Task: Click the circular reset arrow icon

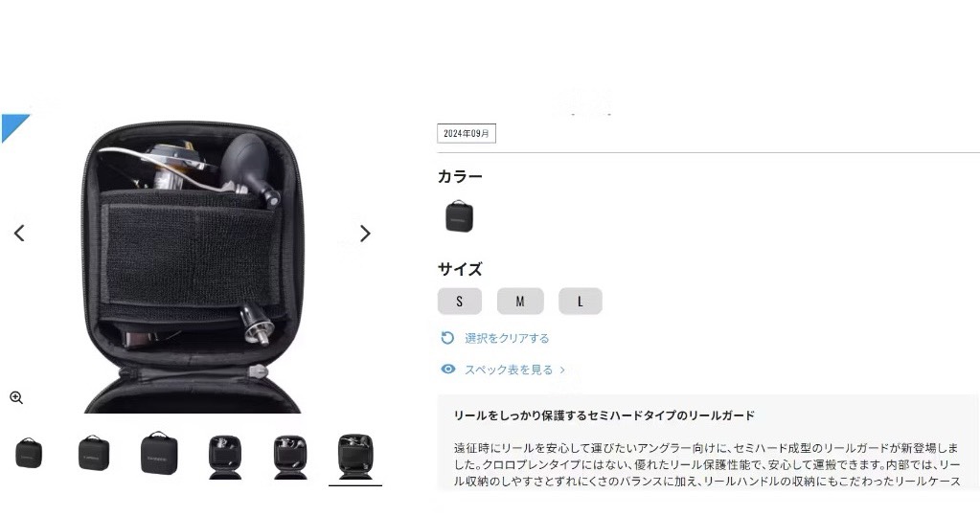Action: tap(447, 338)
